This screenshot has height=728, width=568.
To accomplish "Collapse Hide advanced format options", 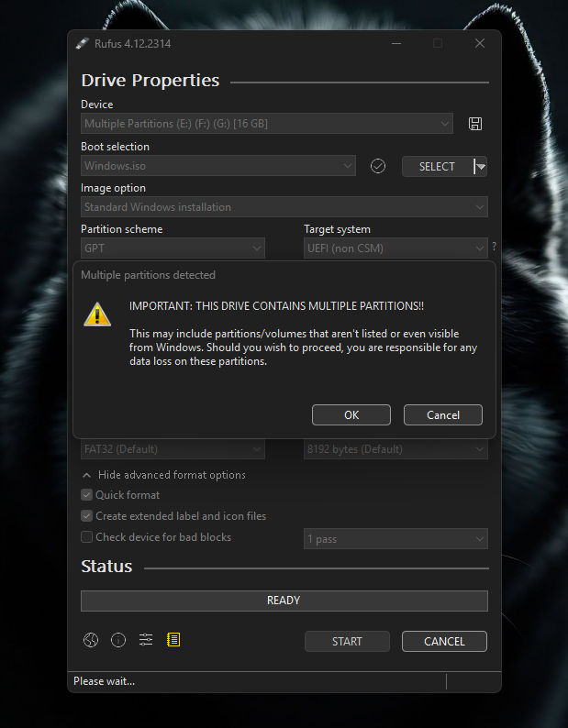I will click(163, 475).
